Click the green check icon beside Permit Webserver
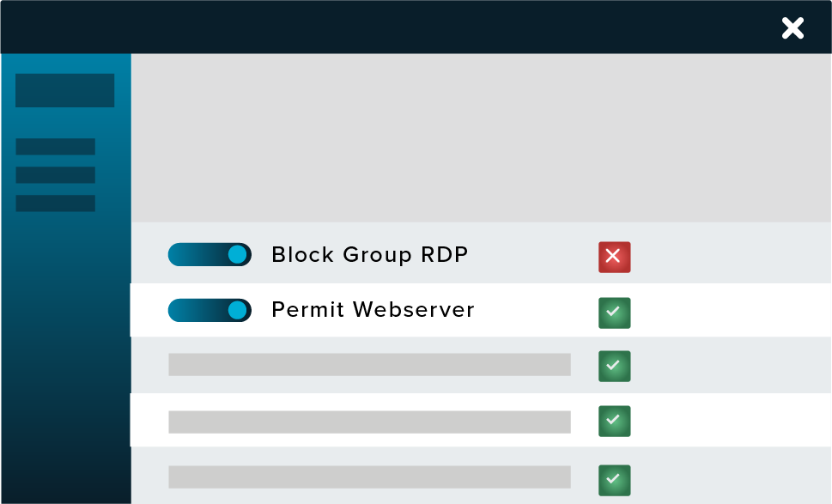The image size is (832, 504). click(x=614, y=313)
